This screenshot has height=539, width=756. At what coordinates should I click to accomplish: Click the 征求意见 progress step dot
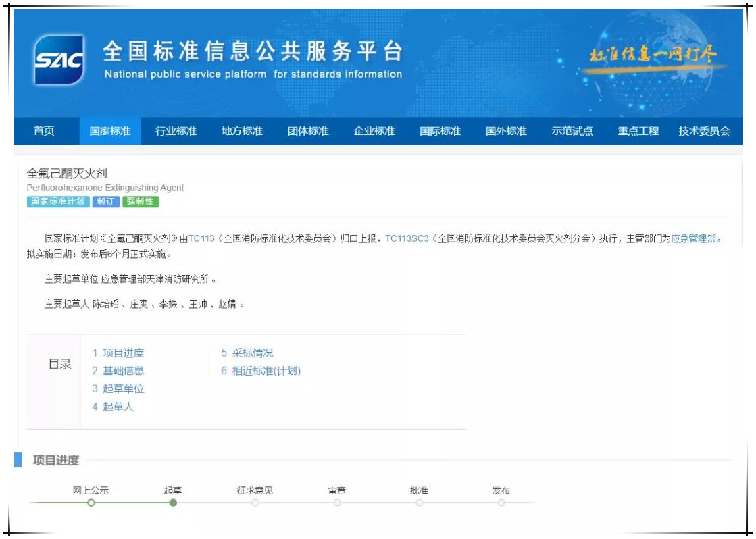pos(255,503)
